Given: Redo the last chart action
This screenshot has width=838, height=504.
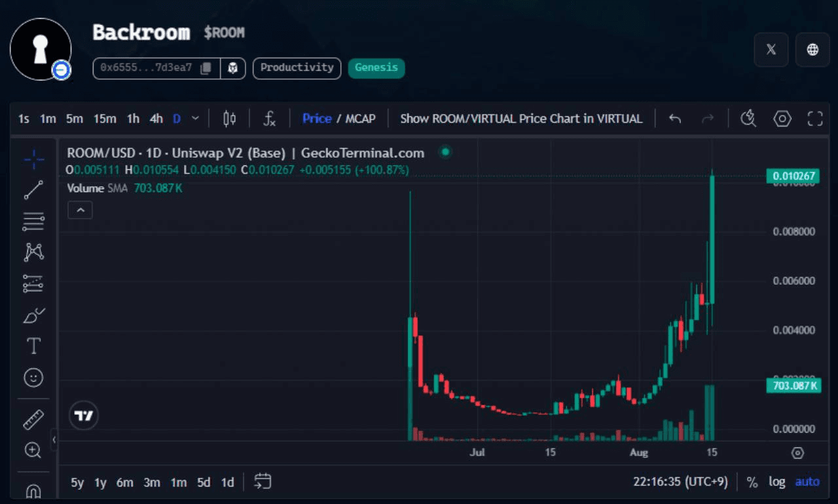Looking at the screenshot, I should pyautogui.click(x=707, y=118).
